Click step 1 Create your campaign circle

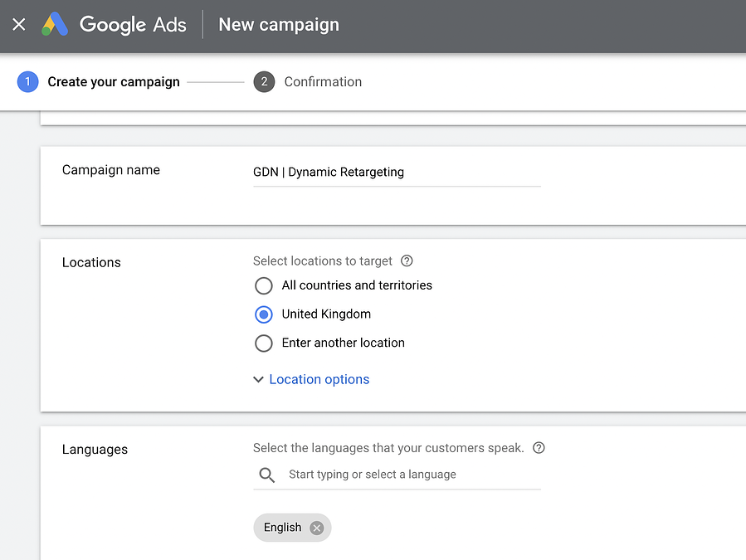(27, 81)
